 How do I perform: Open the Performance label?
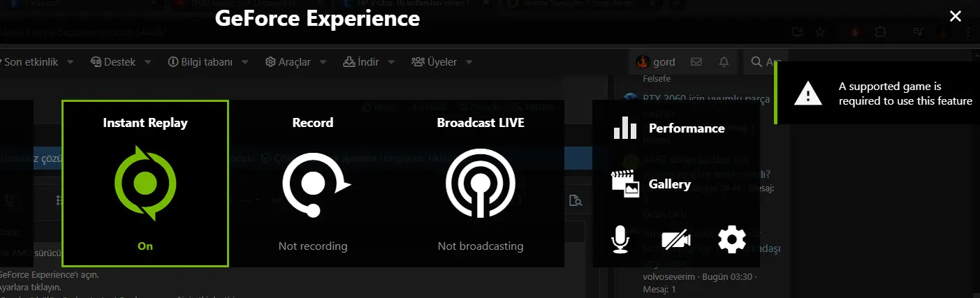point(687,128)
